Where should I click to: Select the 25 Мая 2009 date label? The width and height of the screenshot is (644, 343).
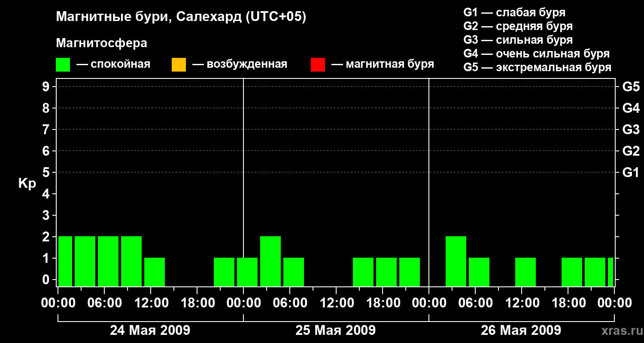[x=336, y=330]
